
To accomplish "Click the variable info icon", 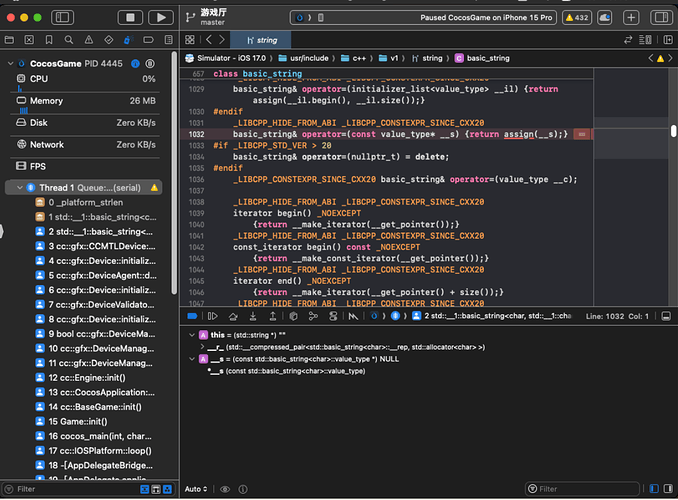I will point(243,489).
